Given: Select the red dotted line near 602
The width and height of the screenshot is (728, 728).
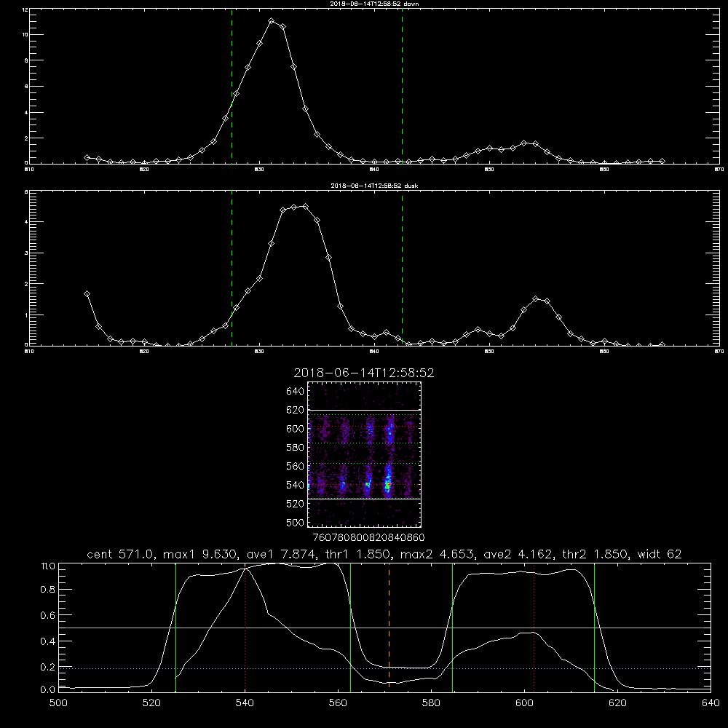Looking at the screenshot, I should (x=534, y=628).
